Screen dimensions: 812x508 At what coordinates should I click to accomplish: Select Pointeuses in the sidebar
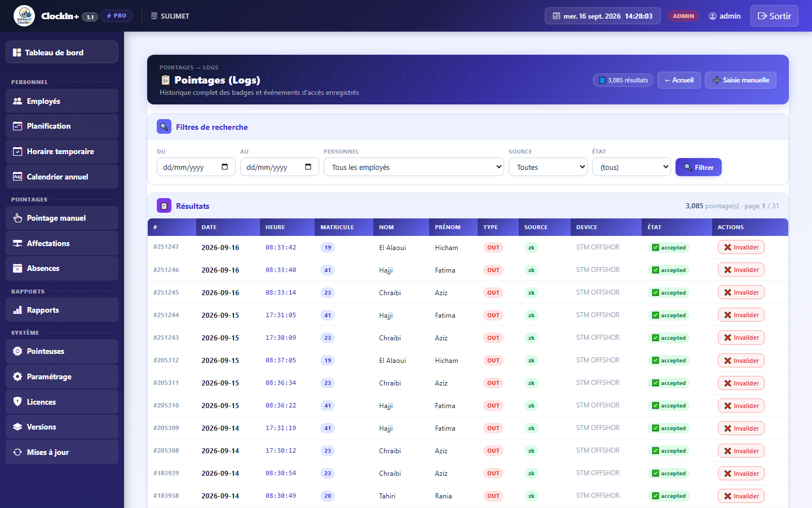click(62, 351)
